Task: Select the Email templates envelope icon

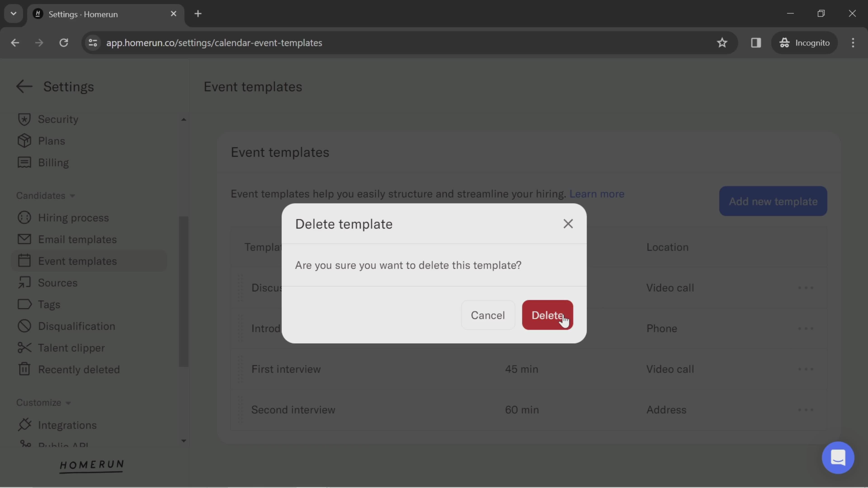Action: click(24, 239)
